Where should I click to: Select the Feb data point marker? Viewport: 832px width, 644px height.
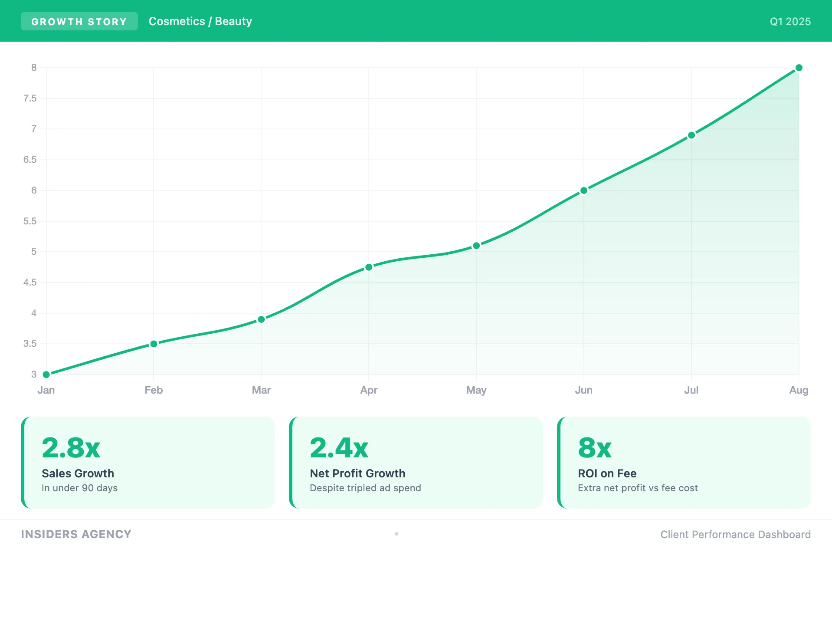click(154, 344)
